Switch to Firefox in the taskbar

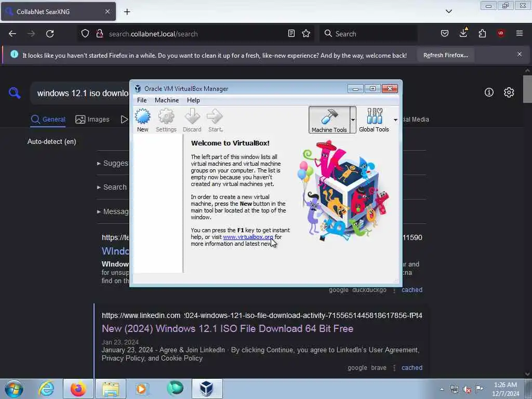point(78,389)
